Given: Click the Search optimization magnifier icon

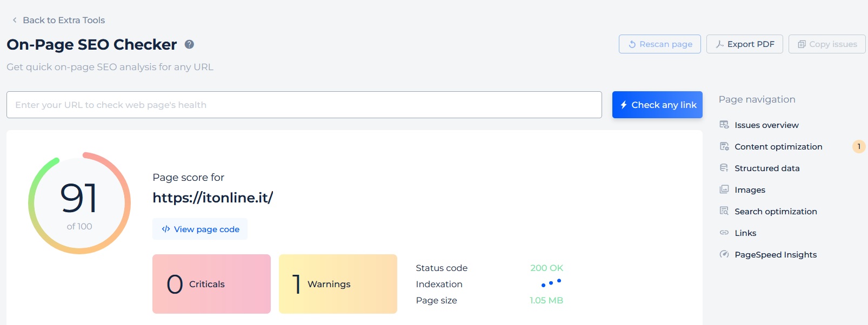Looking at the screenshot, I should [x=724, y=211].
